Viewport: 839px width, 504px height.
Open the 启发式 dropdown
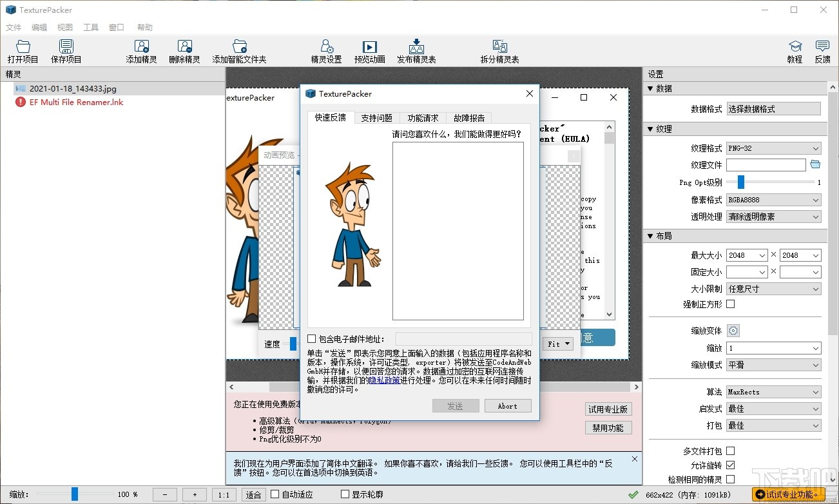(774, 409)
